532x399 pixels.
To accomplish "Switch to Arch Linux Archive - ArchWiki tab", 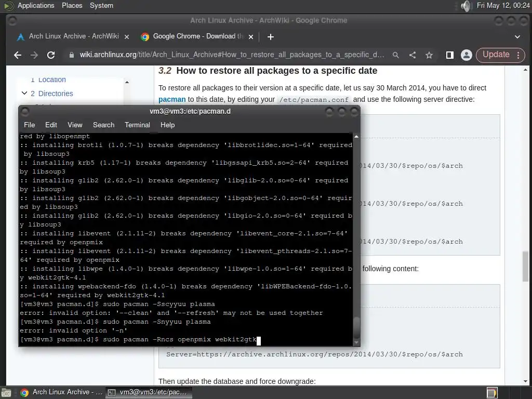I will click(x=74, y=36).
